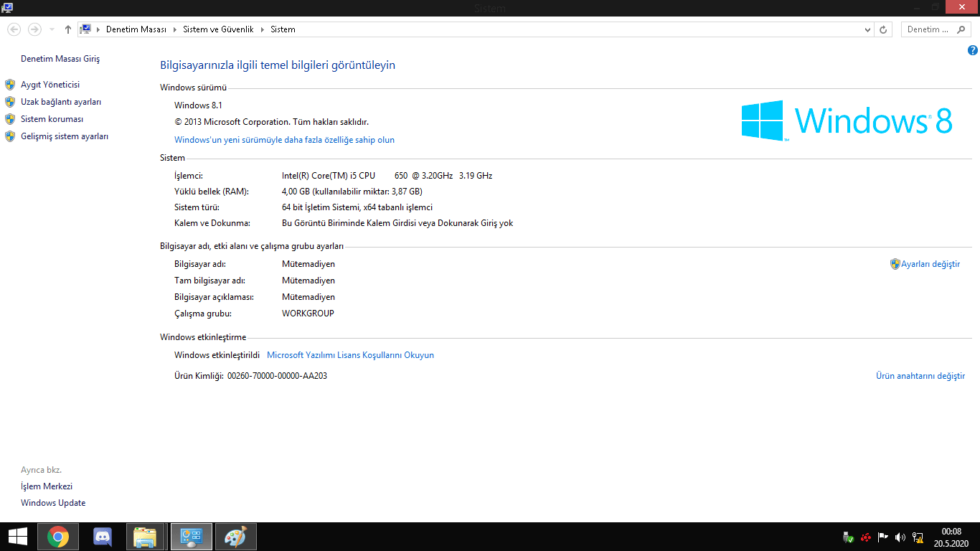Click product ID "00260-70000-00000-AA203"
980x551 pixels.
click(277, 376)
